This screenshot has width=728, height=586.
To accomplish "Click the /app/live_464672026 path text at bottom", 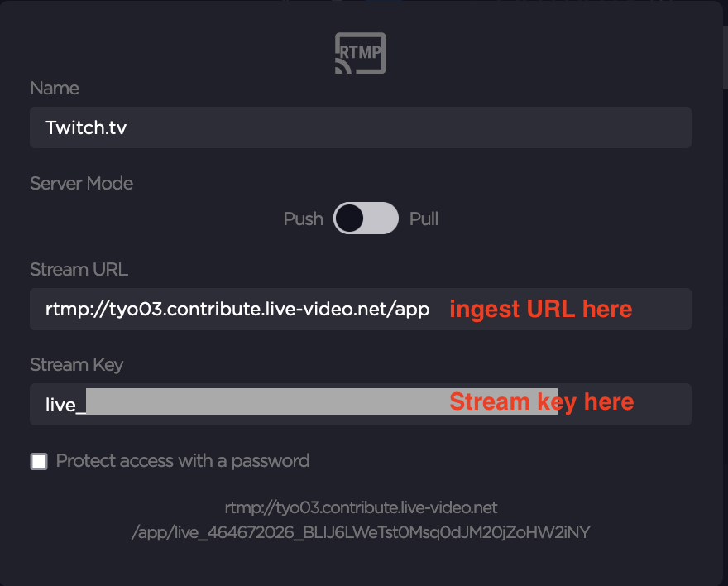I will coord(361,531).
